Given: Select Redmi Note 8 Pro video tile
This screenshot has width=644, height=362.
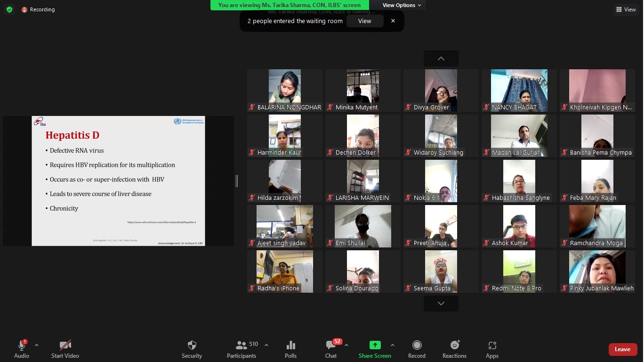Looking at the screenshot, I should 519,271.
